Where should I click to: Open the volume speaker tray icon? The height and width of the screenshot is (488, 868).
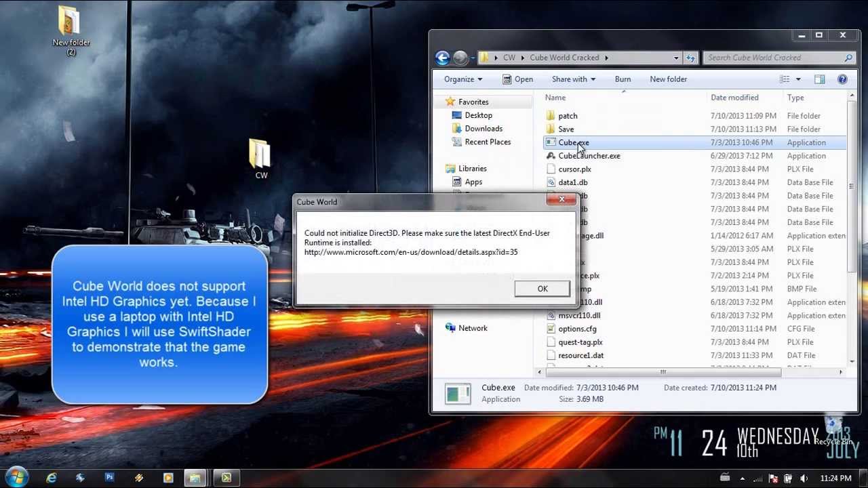[x=804, y=479]
